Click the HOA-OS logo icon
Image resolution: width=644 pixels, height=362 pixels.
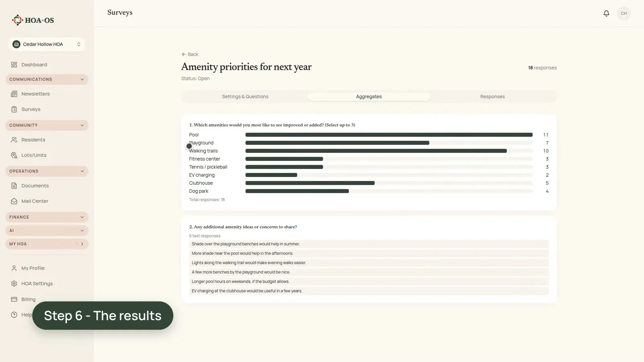point(17,20)
